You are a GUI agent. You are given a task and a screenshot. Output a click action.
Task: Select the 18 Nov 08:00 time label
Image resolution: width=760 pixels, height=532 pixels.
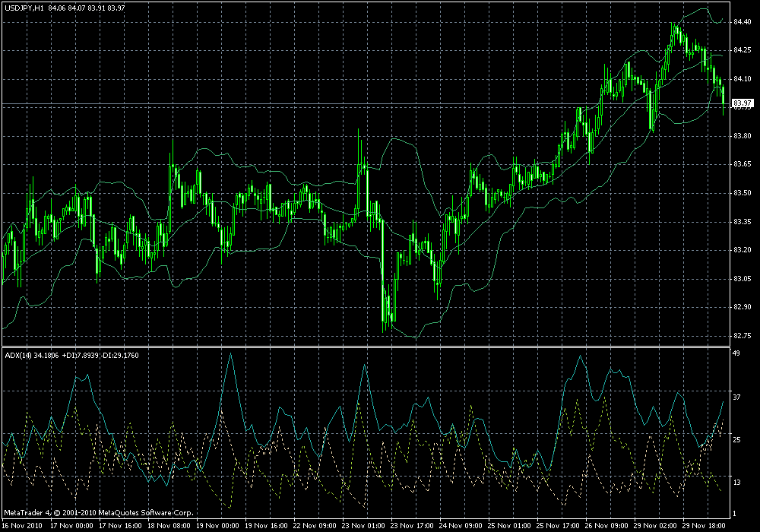[169, 526]
